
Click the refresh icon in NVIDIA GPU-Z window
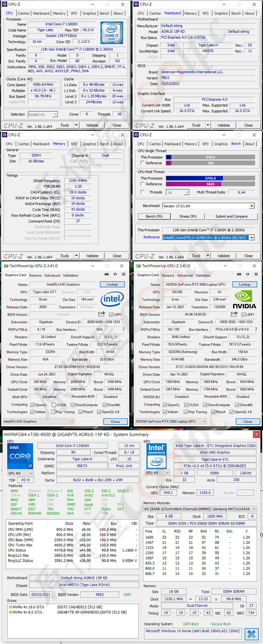pyautogui.click(x=248, y=274)
